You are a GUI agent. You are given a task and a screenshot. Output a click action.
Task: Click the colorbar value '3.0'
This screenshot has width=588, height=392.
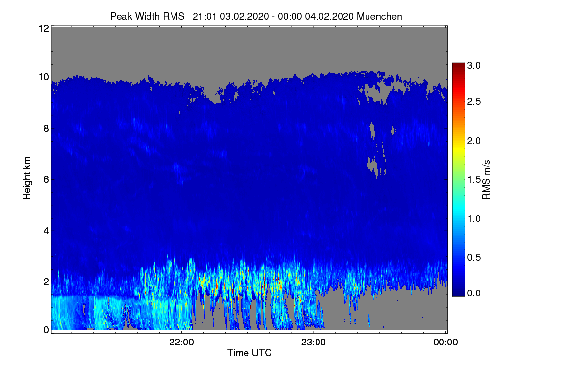(474, 65)
